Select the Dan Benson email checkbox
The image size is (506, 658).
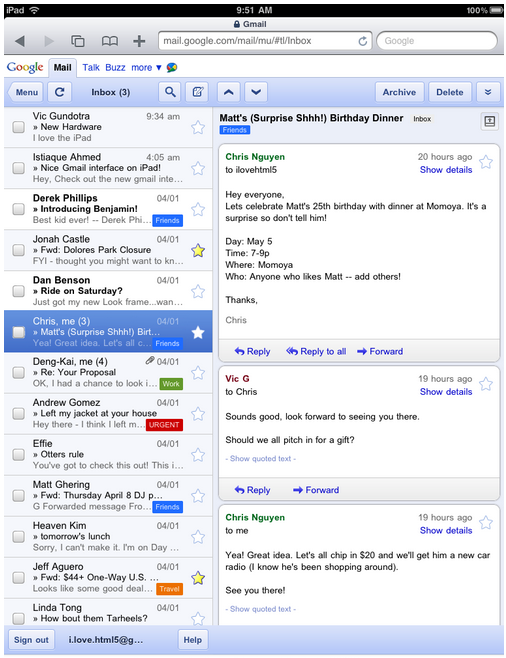[18, 291]
